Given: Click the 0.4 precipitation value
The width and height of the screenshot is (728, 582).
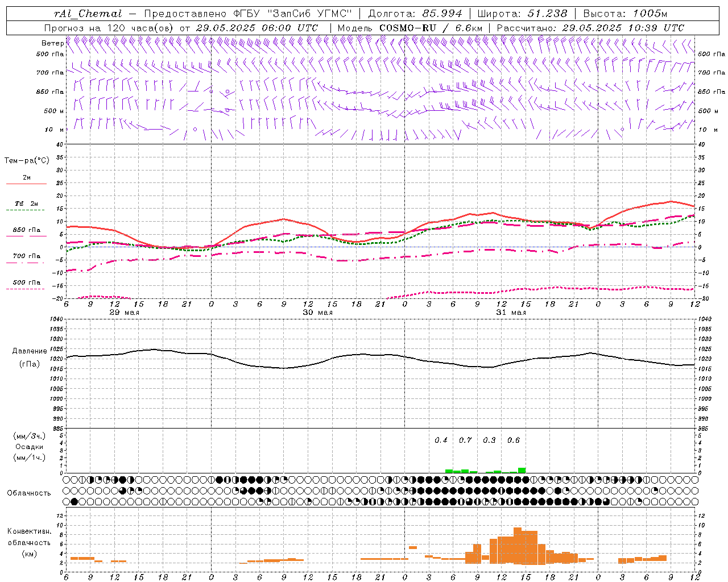Looking at the screenshot, I should [x=441, y=440].
